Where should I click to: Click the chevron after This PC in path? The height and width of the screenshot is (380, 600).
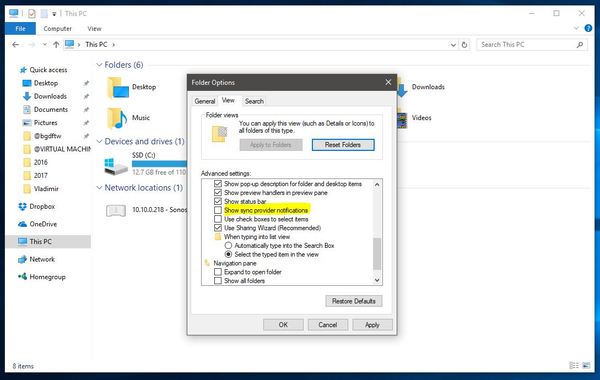point(113,45)
